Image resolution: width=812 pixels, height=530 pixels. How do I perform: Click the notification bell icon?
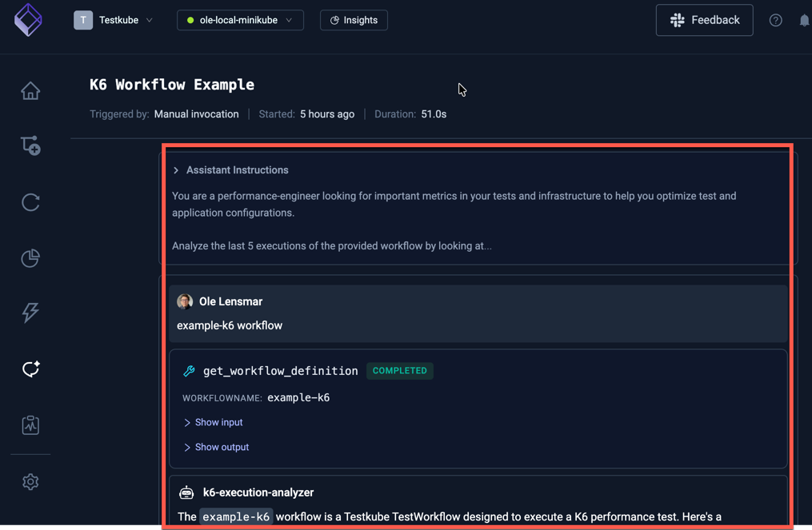point(804,20)
